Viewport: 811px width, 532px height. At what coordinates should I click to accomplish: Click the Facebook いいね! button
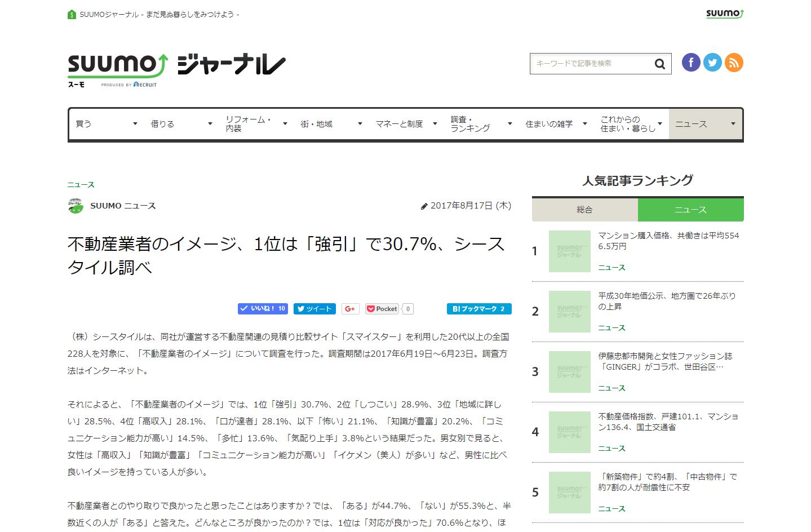pyautogui.click(x=263, y=309)
